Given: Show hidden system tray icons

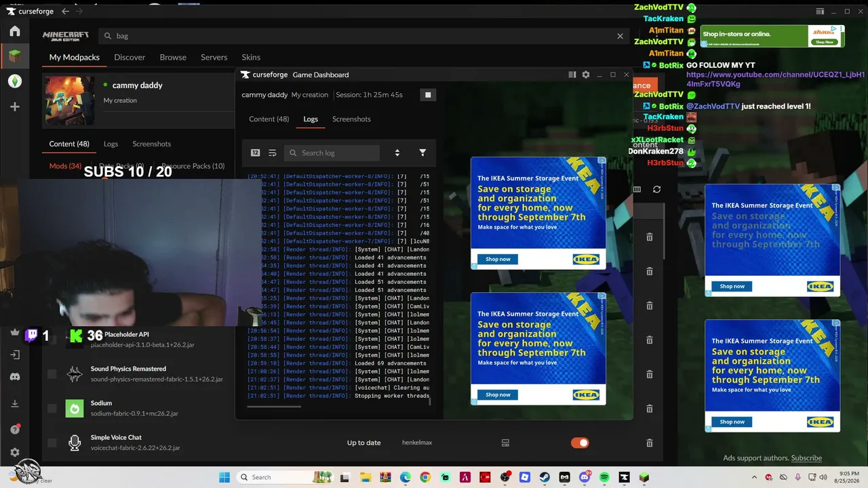Looking at the screenshot, I should [755, 477].
